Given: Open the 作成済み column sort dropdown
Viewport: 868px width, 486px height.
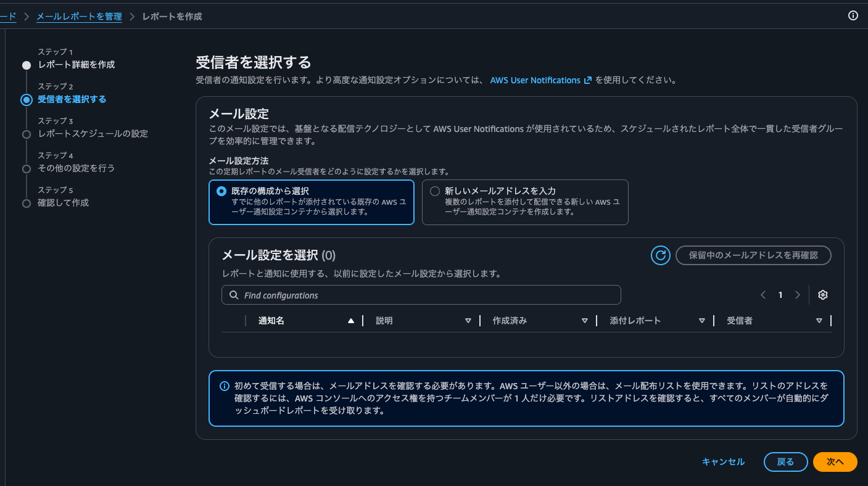Looking at the screenshot, I should tap(584, 320).
